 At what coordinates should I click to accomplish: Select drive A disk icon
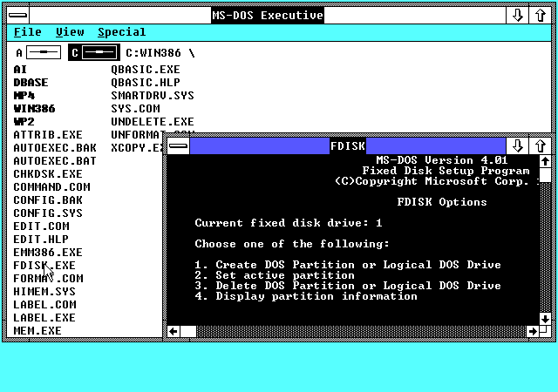point(44,52)
